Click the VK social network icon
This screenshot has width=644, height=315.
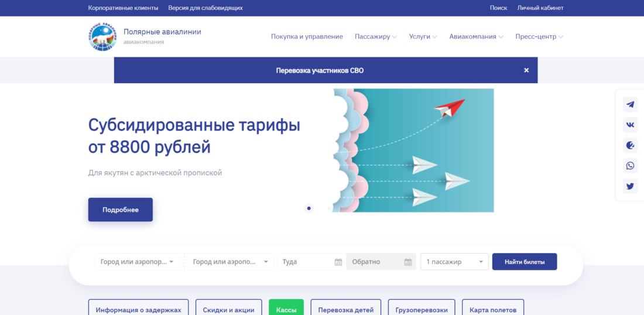click(x=630, y=125)
